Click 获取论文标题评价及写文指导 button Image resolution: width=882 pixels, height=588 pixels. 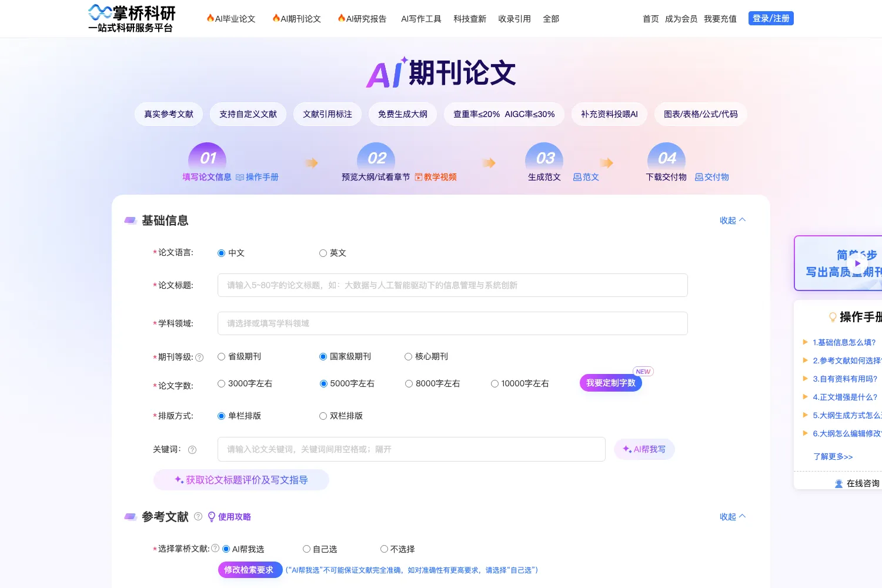[x=241, y=480]
